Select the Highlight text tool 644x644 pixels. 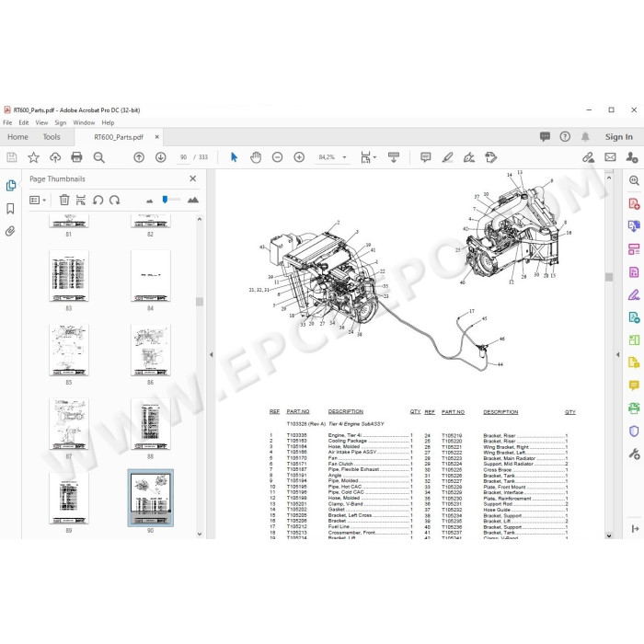tap(447, 157)
